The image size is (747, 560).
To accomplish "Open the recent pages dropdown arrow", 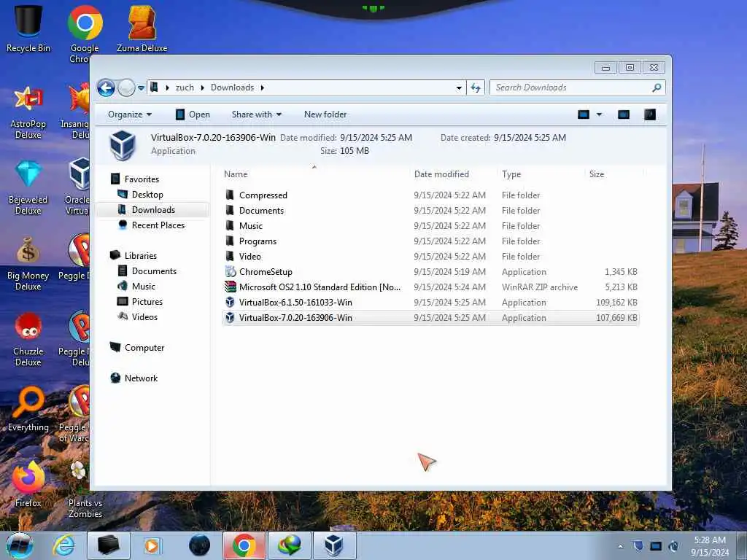I will [141, 88].
